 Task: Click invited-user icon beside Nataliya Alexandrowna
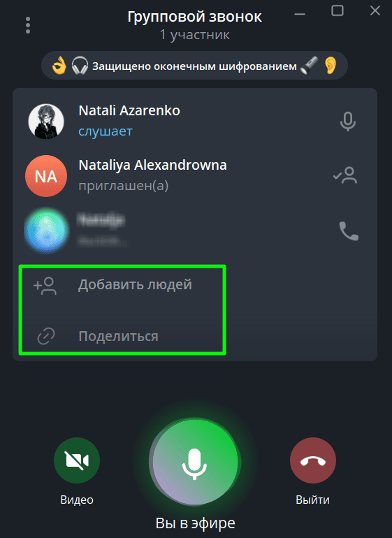[345, 175]
